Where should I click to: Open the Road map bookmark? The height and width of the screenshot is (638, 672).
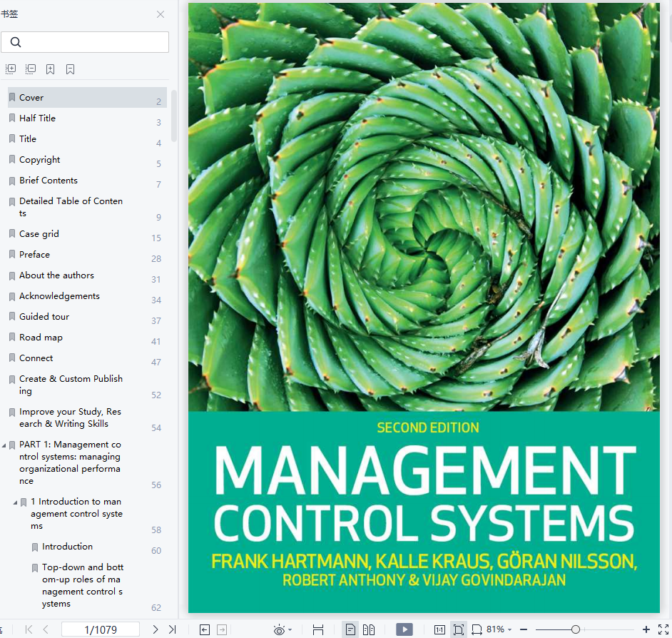[x=41, y=338]
